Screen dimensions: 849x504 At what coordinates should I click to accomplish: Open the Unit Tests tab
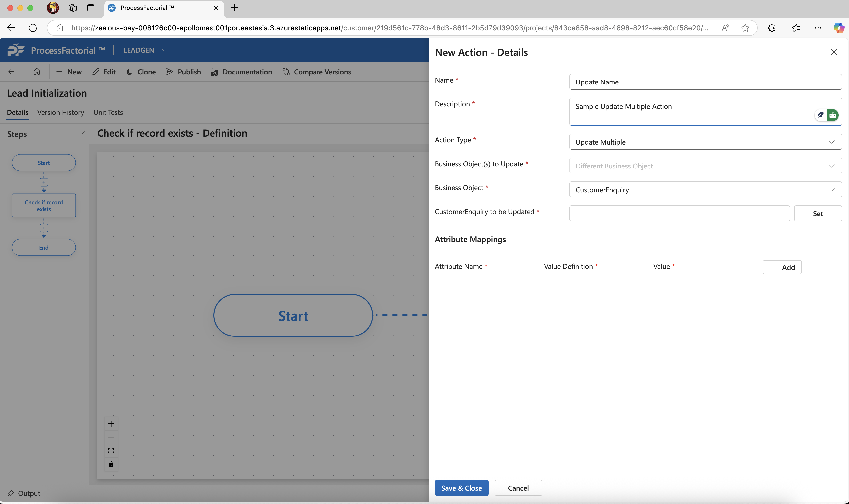(x=108, y=112)
